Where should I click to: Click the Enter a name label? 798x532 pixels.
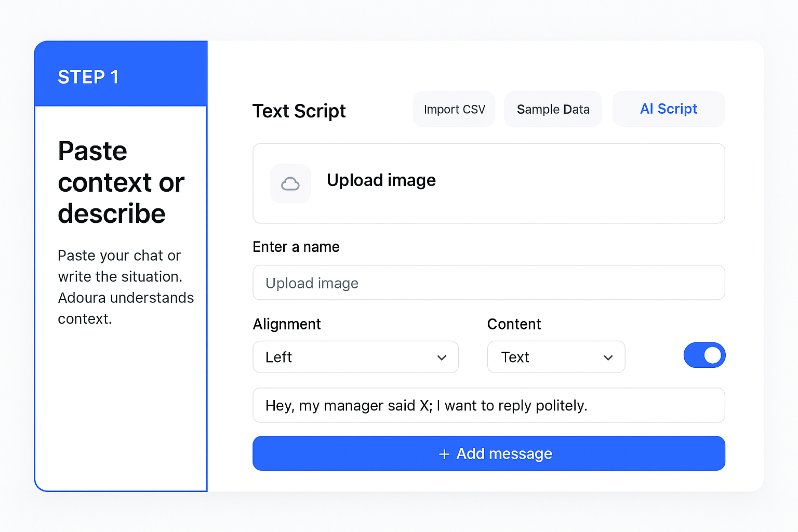point(296,247)
